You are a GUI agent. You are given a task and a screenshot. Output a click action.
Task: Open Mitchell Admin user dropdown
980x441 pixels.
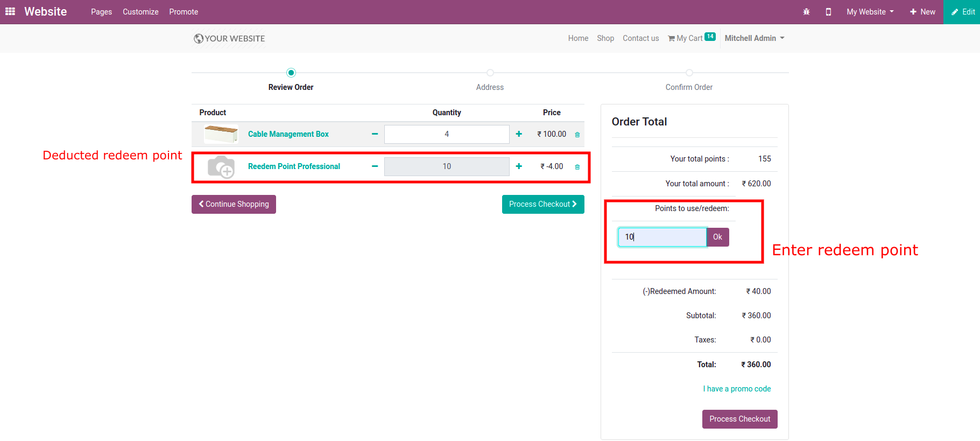pos(754,38)
